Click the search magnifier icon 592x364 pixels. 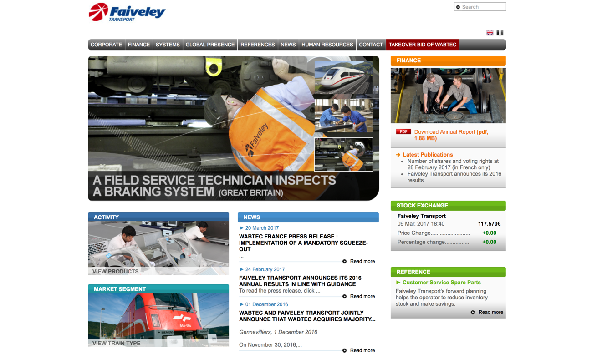[458, 7]
